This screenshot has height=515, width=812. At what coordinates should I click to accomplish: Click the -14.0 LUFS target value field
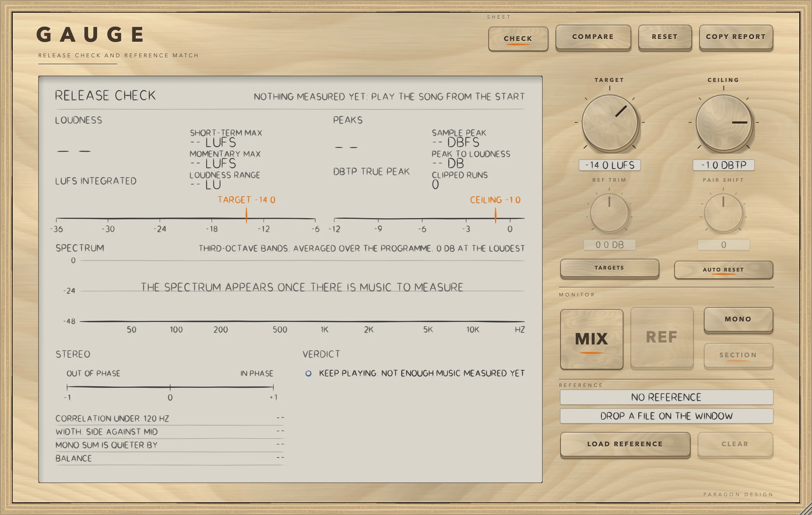[x=609, y=165]
